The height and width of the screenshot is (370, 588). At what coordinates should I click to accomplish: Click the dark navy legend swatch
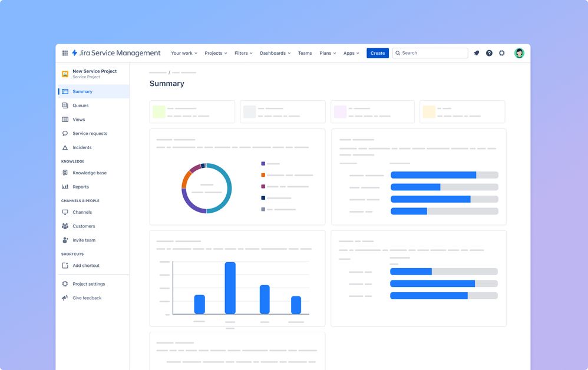coord(263,198)
